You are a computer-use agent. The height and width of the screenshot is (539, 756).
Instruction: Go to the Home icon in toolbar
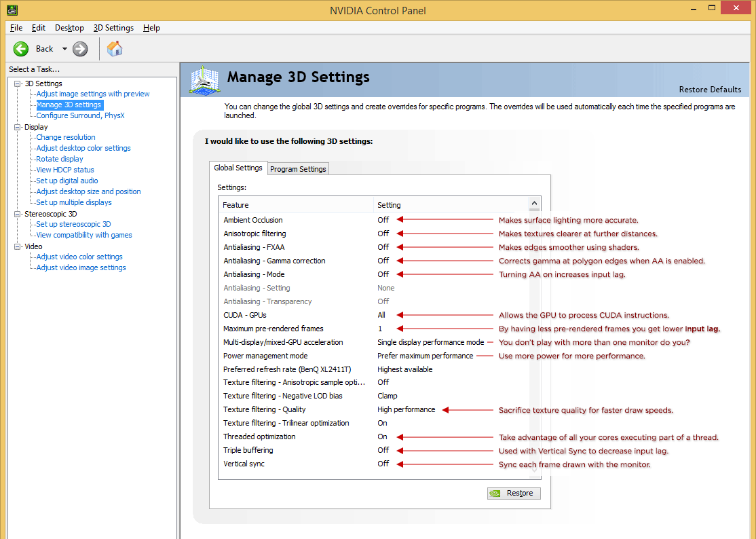pos(115,49)
